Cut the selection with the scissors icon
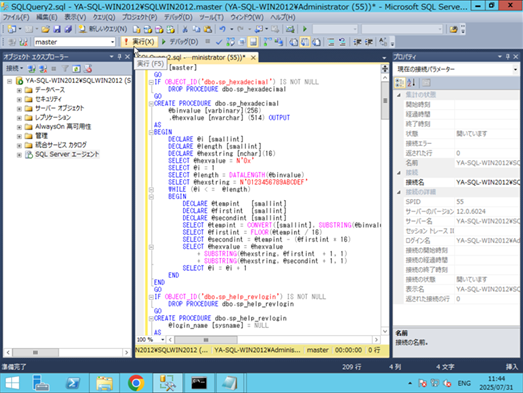 tap(185, 29)
